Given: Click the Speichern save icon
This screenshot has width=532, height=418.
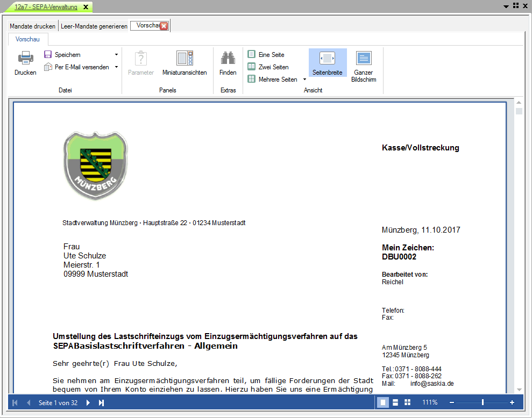Looking at the screenshot, I should 48,55.
